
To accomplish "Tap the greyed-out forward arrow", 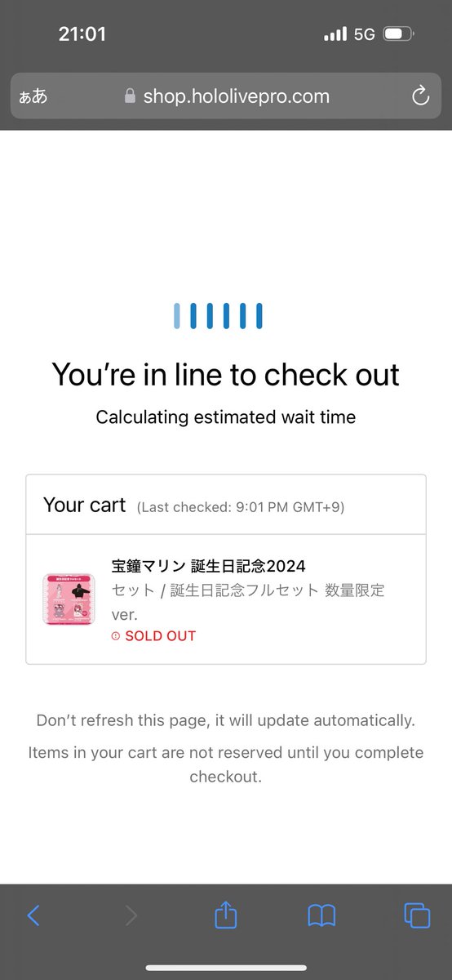I will tap(131, 915).
